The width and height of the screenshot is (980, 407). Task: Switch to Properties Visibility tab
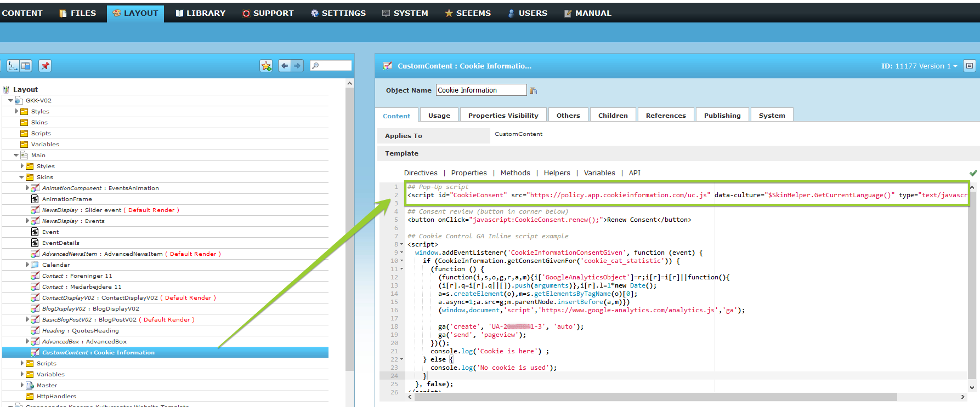(x=503, y=116)
